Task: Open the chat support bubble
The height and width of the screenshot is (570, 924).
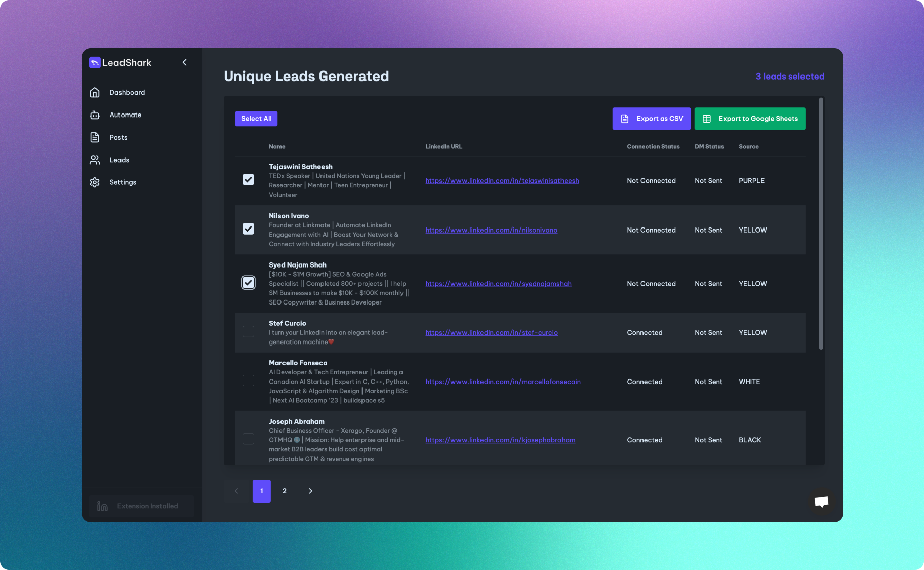Action: point(821,502)
